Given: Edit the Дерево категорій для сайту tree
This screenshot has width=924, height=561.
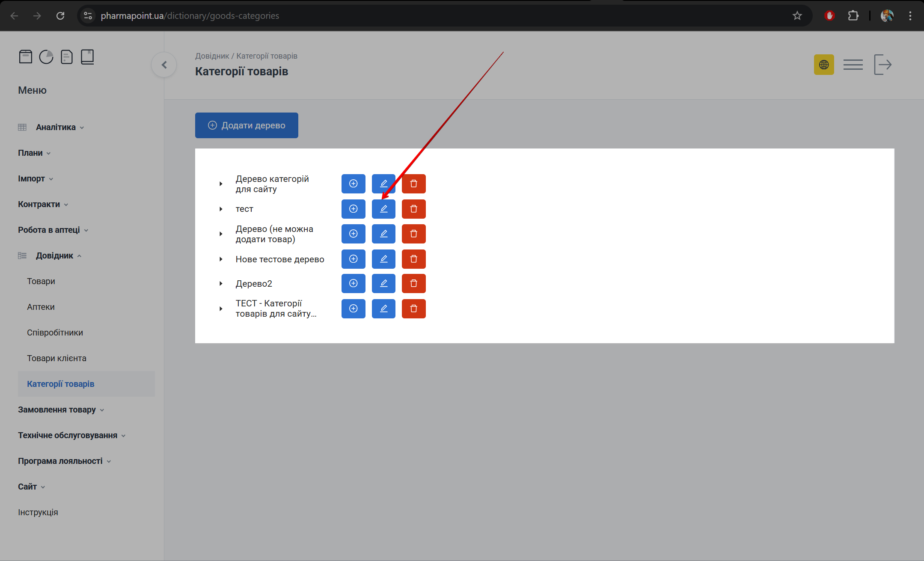Looking at the screenshot, I should 383,184.
